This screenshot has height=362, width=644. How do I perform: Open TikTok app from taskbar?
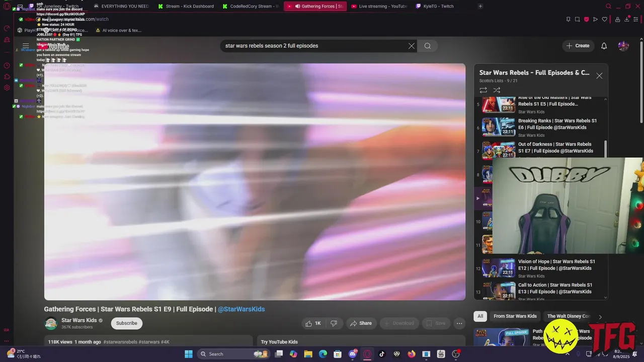pyautogui.click(x=382, y=354)
